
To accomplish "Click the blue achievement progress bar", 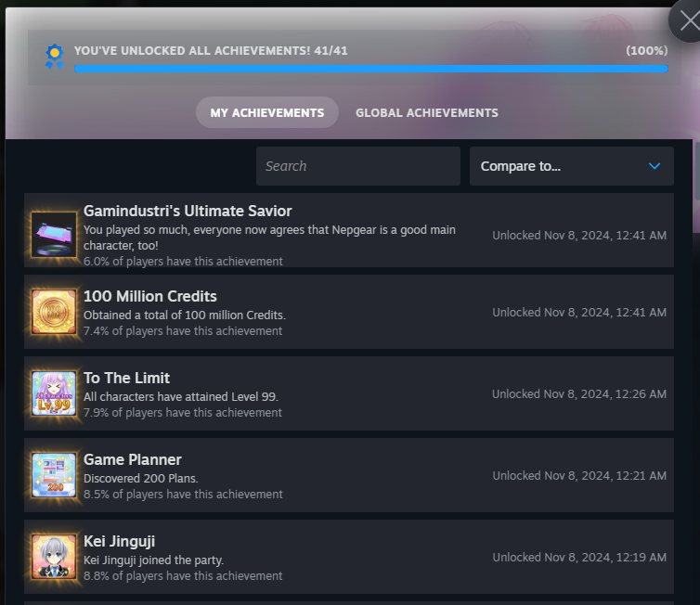I will pyautogui.click(x=370, y=68).
